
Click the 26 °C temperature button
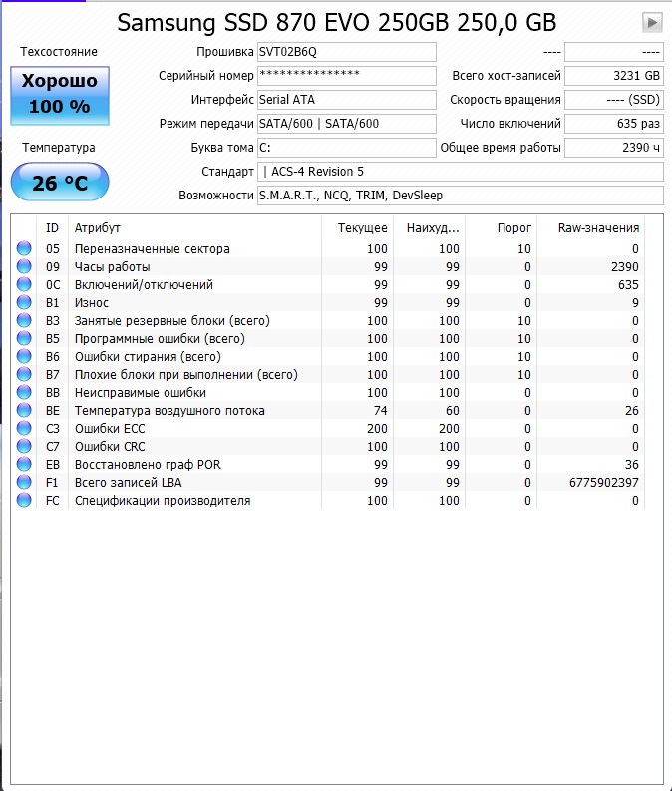[60, 182]
